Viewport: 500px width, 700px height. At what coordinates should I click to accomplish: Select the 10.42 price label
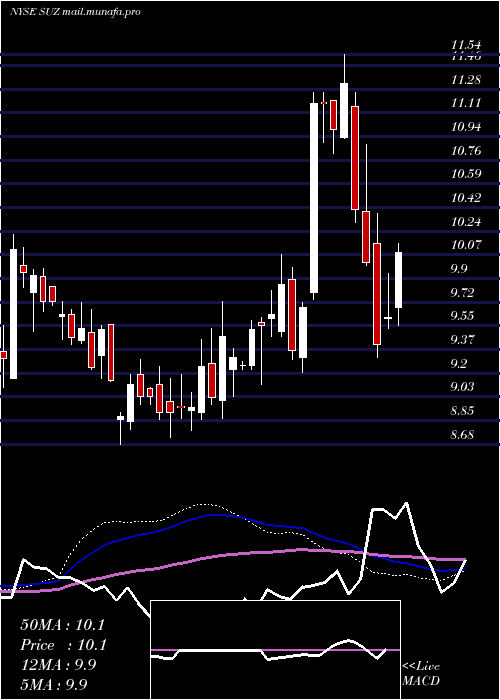click(x=466, y=198)
